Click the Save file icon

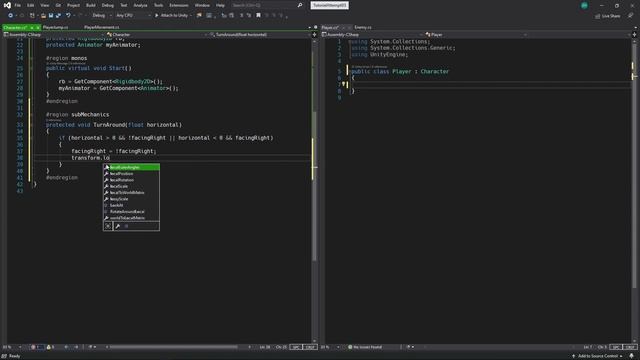pyautogui.click(x=51, y=16)
